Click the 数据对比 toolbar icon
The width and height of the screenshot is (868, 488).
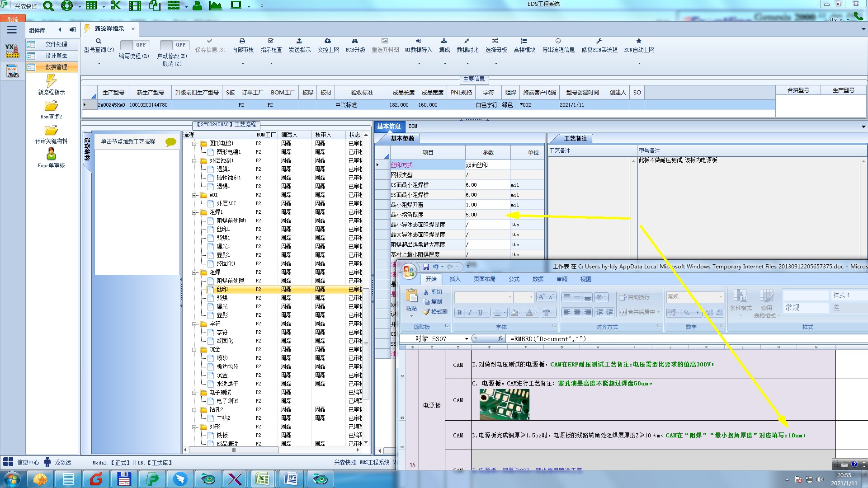[x=467, y=41]
